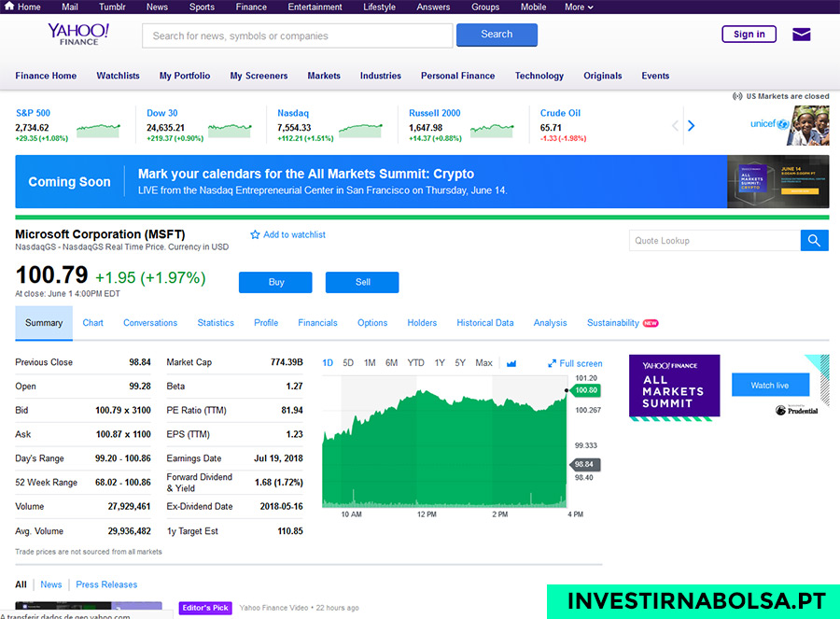The width and height of the screenshot is (840, 619).
Task: Switch to the Chart tab
Action: coord(92,323)
